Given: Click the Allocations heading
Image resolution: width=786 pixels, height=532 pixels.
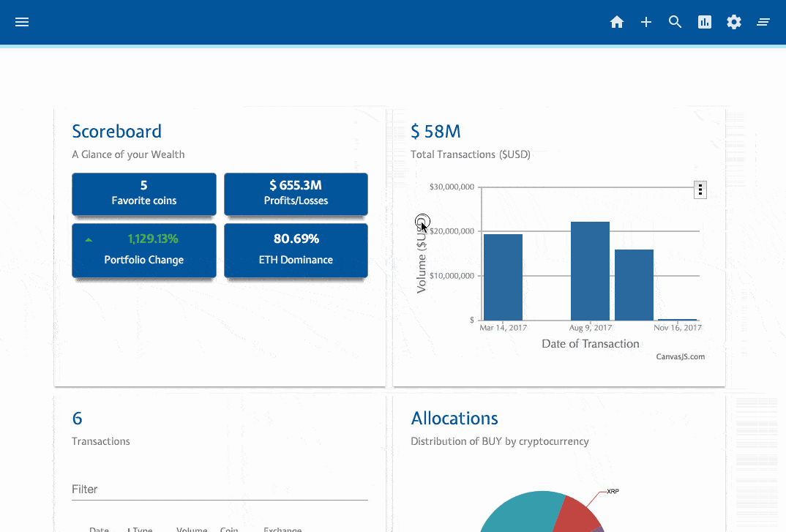Looking at the screenshot, I should (x=454, y=418).
